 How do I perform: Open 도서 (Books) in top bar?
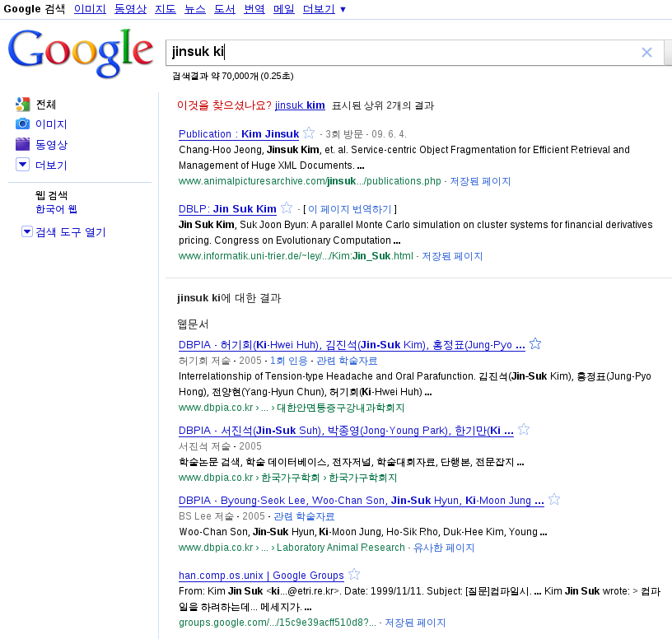click(x=225, y=9)
